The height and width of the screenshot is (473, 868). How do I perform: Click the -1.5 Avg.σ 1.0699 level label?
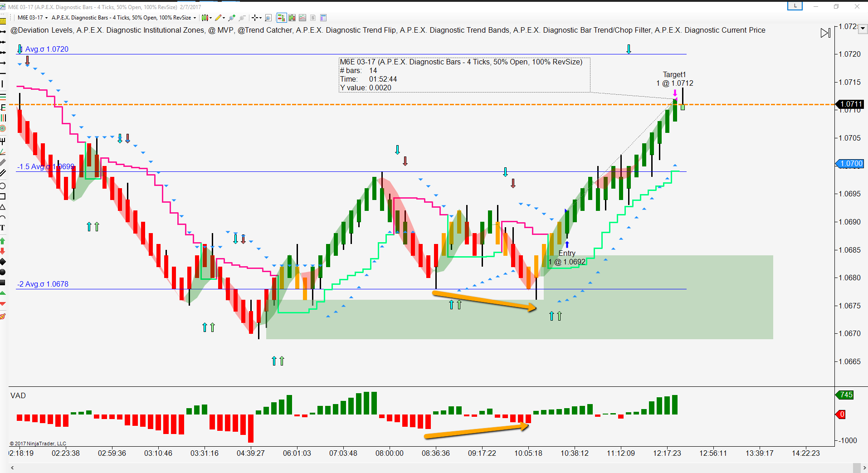(46, 166)
